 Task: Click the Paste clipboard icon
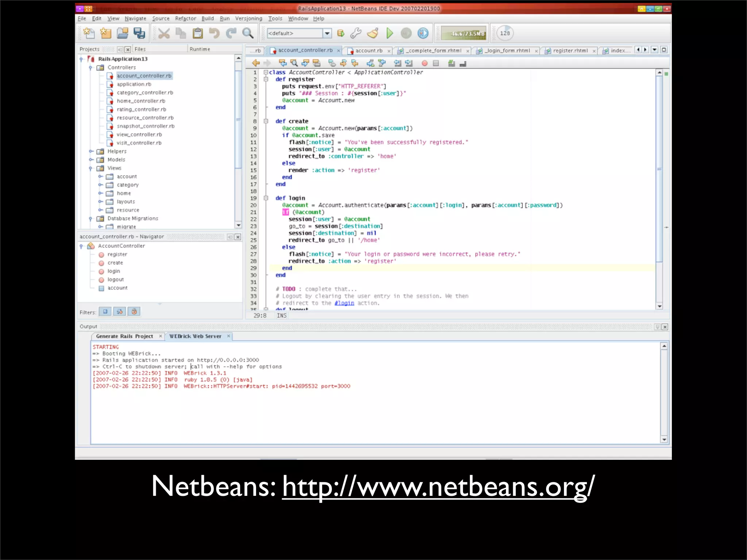(x=198, y=34)
